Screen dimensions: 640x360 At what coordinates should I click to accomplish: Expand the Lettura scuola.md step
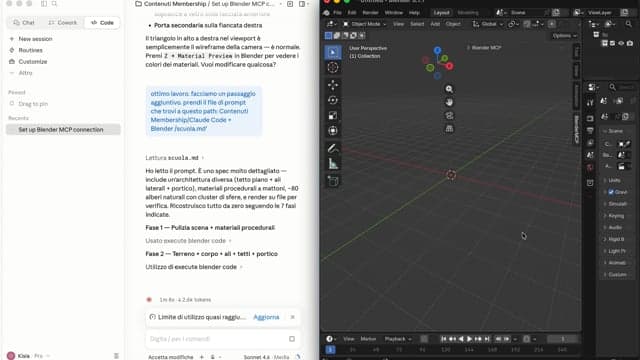(174, 158)
